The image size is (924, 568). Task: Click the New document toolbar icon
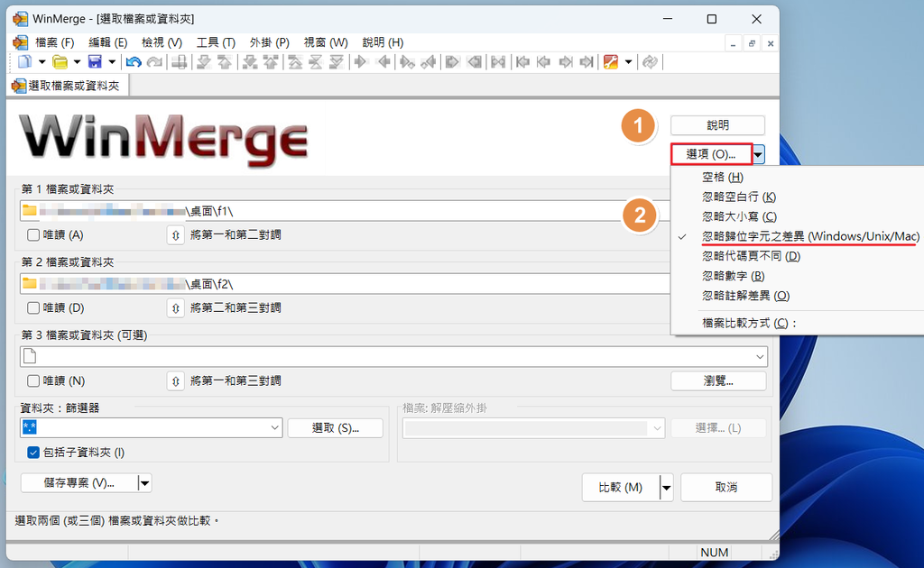[x=24, y=62]
